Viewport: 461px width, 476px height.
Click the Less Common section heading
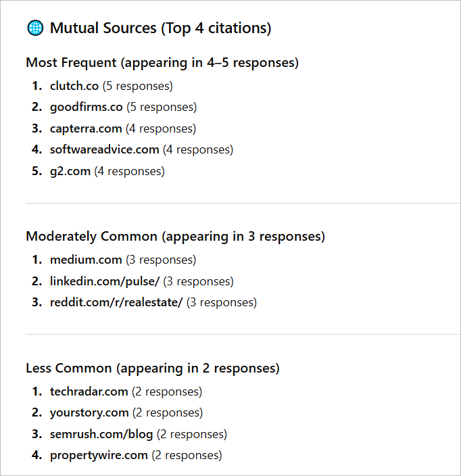tap(152, 368)
